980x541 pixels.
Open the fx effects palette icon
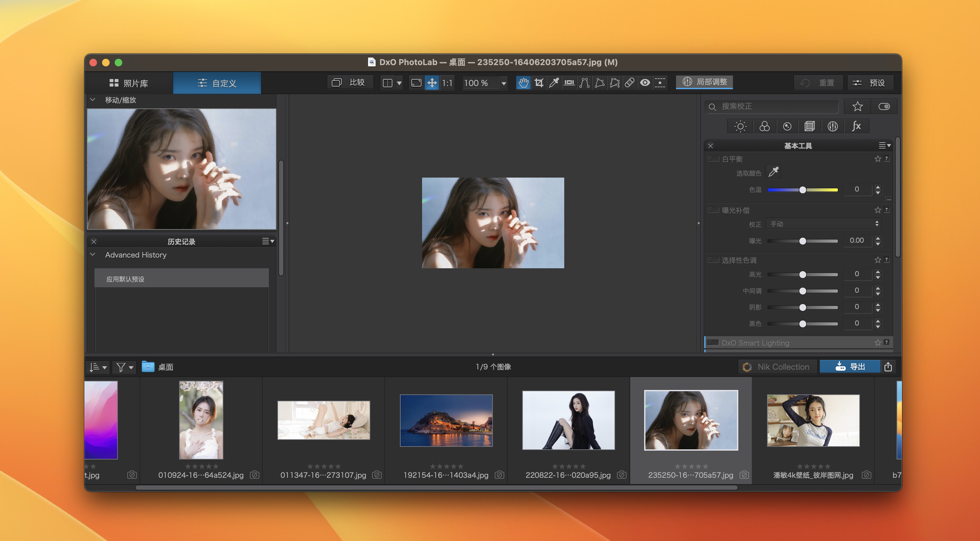tap(856, 126)
